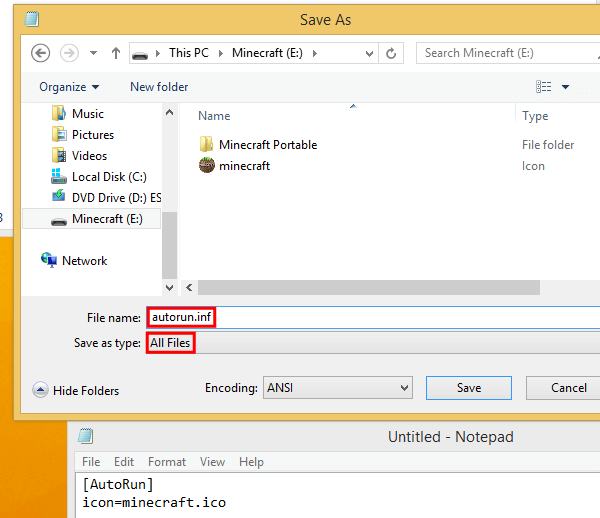Sort files by the Type column
This screenshot has width=600, height=518.
[535, 116]
